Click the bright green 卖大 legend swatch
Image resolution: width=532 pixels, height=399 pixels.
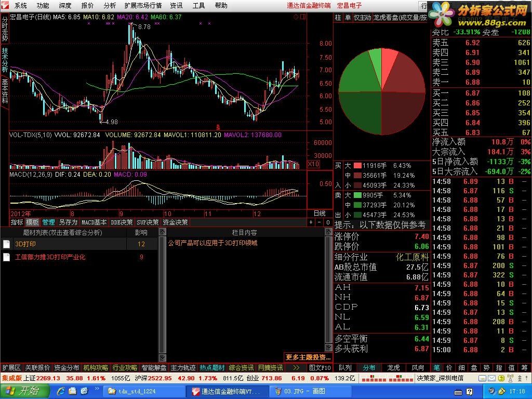pyautogui.click(x=357, y=195)
